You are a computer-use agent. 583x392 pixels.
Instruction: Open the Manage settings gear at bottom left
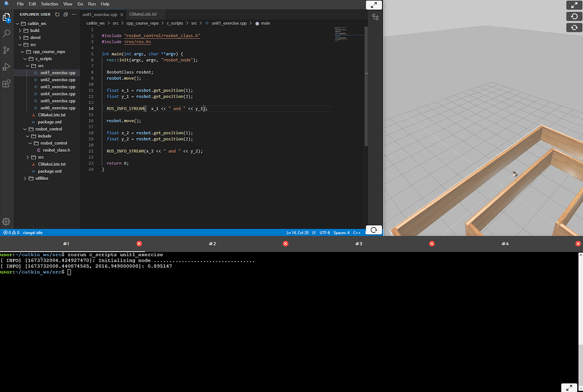[7, 221]
